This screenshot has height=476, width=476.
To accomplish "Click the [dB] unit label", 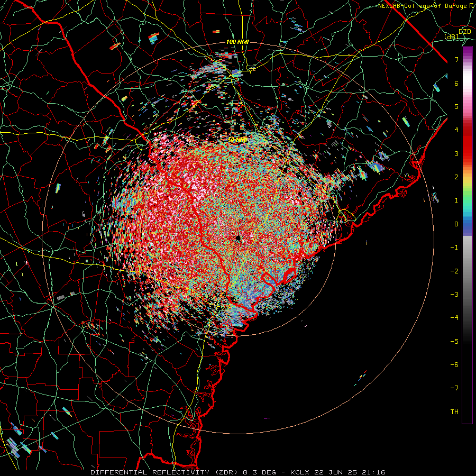I will [452, 37].
